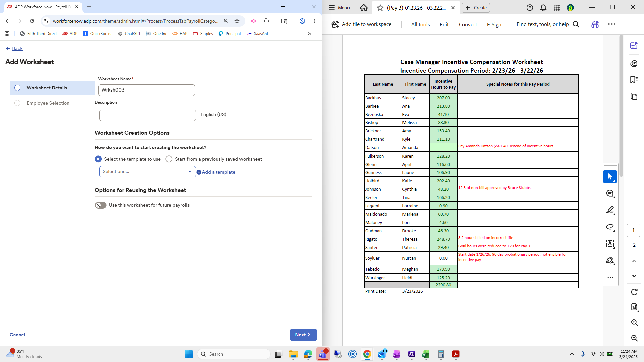Zoom in on the PDF document
This screenshot has width=644, height=362.
pyautogui.click(x=634, y=322)
